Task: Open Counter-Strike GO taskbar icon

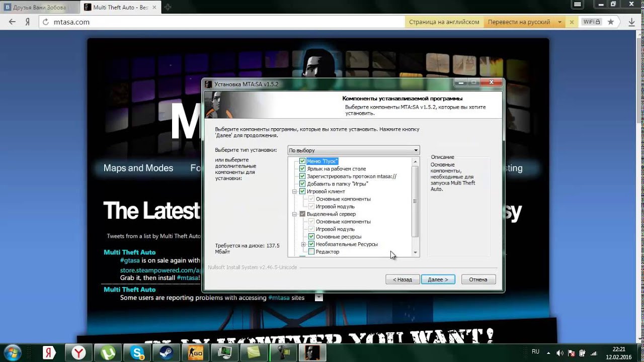Action: [x=195, y=352]
